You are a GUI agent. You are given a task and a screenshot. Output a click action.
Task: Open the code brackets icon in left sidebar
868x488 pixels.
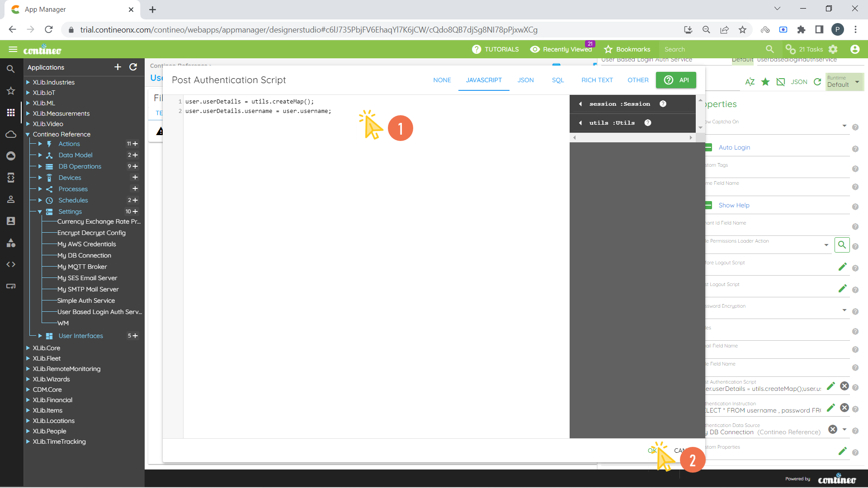(x=11, y=264)
